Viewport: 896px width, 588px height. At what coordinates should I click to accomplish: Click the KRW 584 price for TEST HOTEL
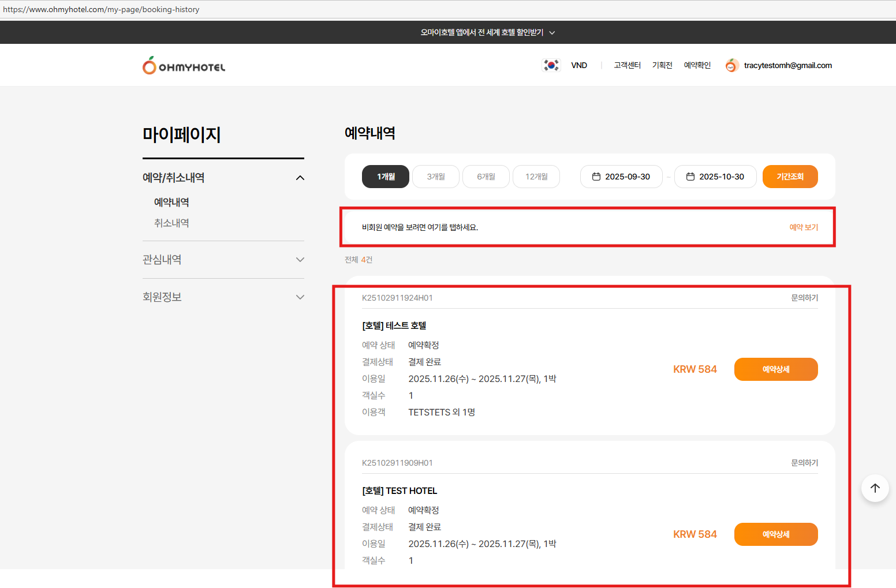point(695,534)
